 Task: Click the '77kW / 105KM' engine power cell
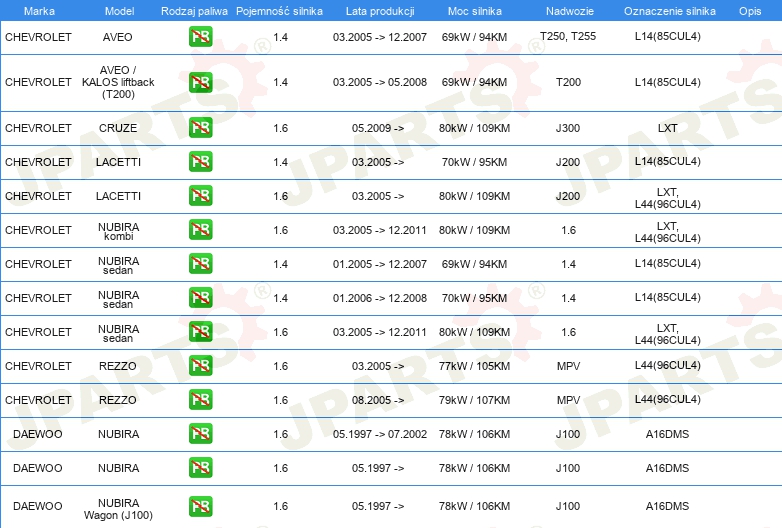coord(474,366)
